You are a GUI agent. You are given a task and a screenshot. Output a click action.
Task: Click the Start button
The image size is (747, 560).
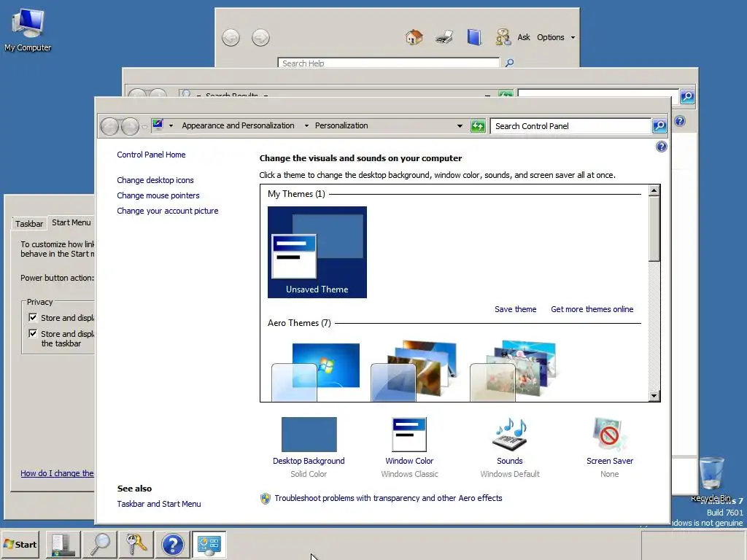pyautogui.click(x=20, y=544)
